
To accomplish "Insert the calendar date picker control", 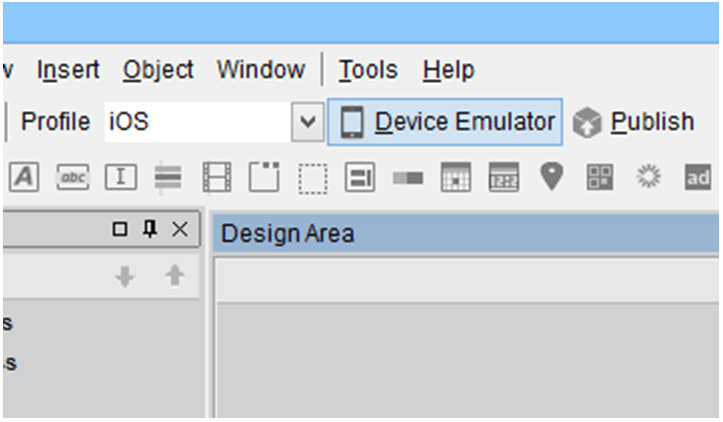I will tap(456, 177).
